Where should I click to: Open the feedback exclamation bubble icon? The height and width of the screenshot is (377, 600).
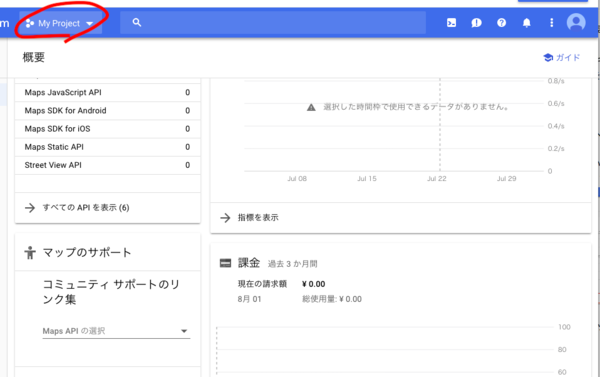click(476, 23)
